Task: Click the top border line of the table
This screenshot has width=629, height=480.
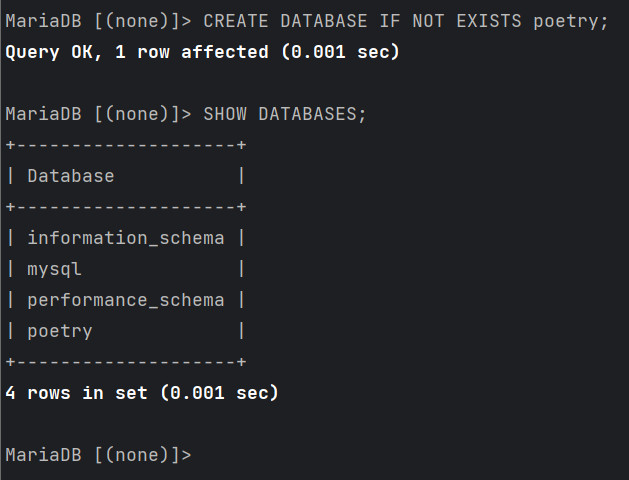Action: point(126,145)
